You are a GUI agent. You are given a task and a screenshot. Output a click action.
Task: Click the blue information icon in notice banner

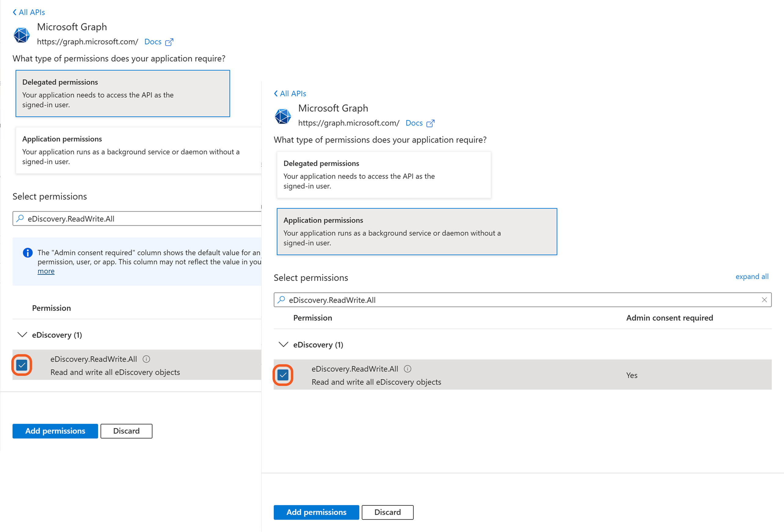28,253
